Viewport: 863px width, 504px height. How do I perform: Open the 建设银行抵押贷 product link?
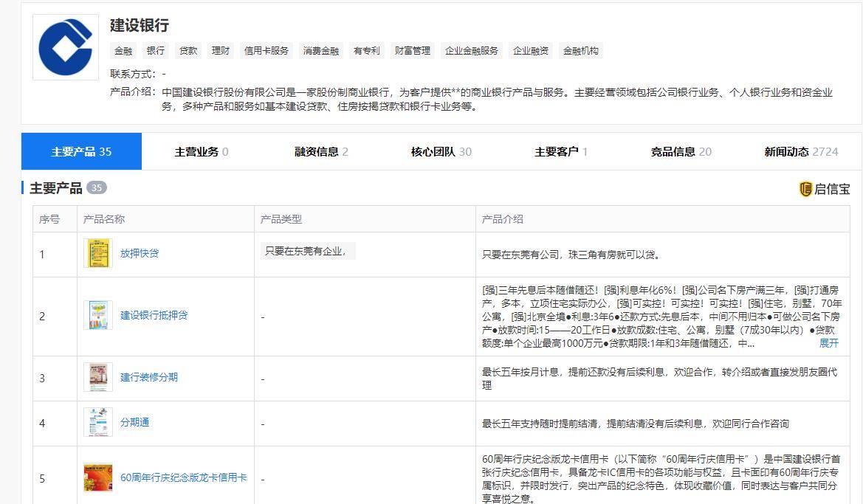coord(154,316)
